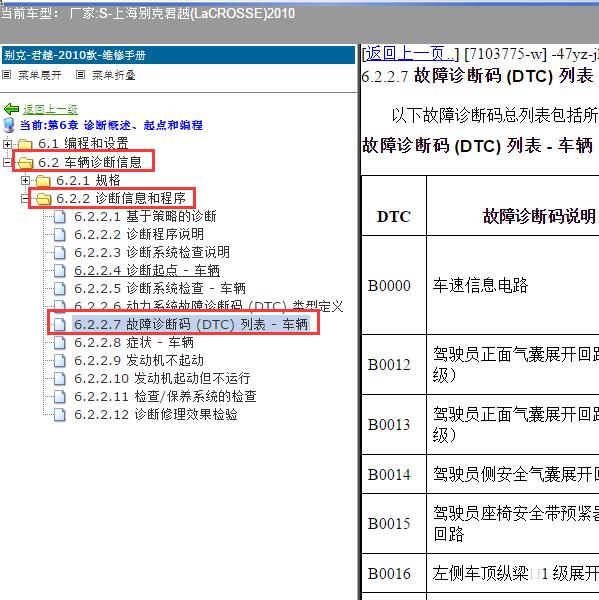Open 6.2.2.5 诊断系统检查 - 车辆
This screenshot has width=599, height=600.
(160, 289)
